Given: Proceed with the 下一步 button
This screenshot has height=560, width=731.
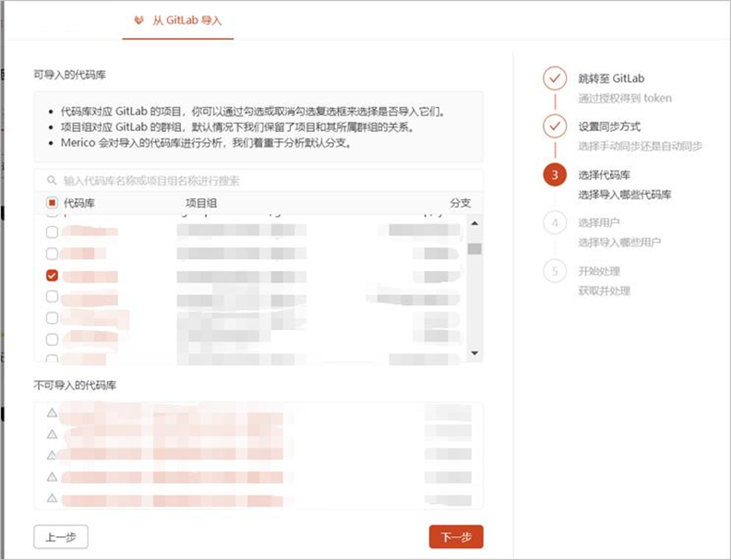Looking at the screenshot, I should coord(456,537).
